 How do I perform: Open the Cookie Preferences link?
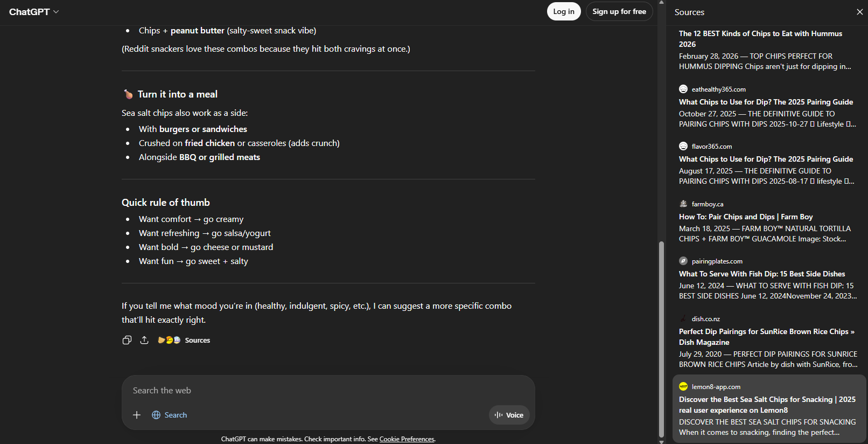(x=407, y=439)
